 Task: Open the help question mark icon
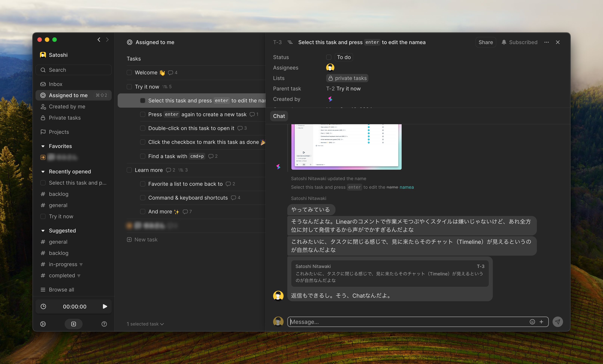104,324
